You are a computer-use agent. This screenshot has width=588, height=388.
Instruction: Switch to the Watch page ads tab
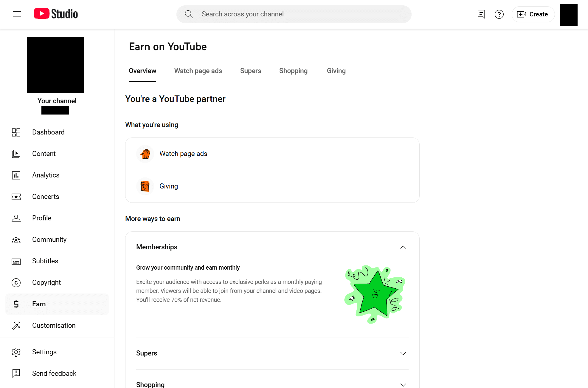pos(198,71)
